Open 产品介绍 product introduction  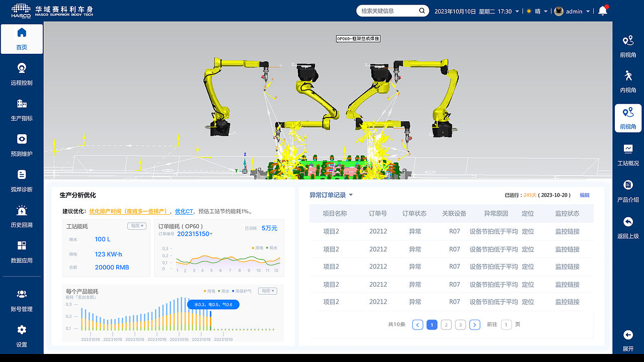[628, 192]
